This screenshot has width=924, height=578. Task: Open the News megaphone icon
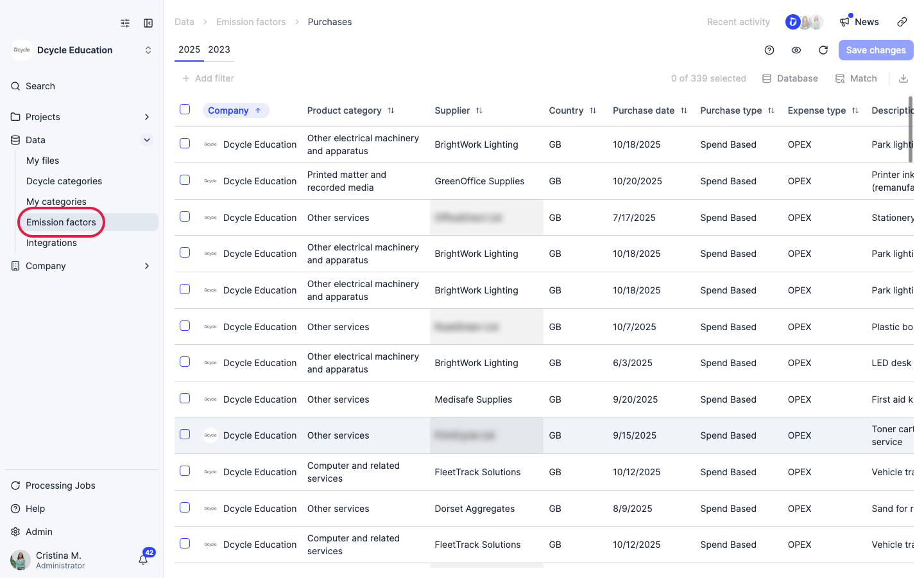(x=844, y=22)
